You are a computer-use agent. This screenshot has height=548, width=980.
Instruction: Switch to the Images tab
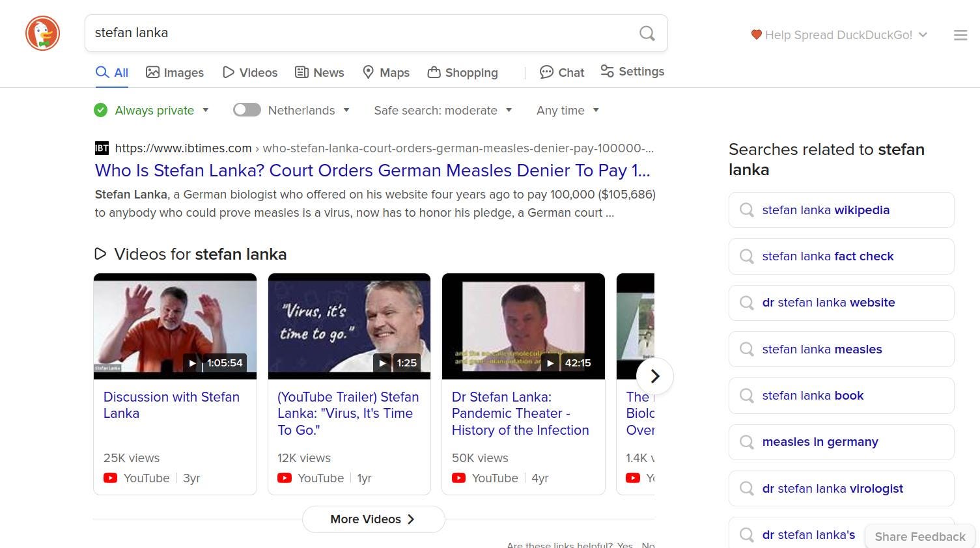point(175,72)
